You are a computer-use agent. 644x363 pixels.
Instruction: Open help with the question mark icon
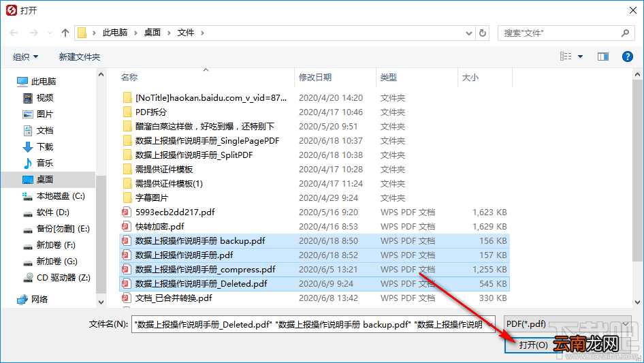coord(627,57)
